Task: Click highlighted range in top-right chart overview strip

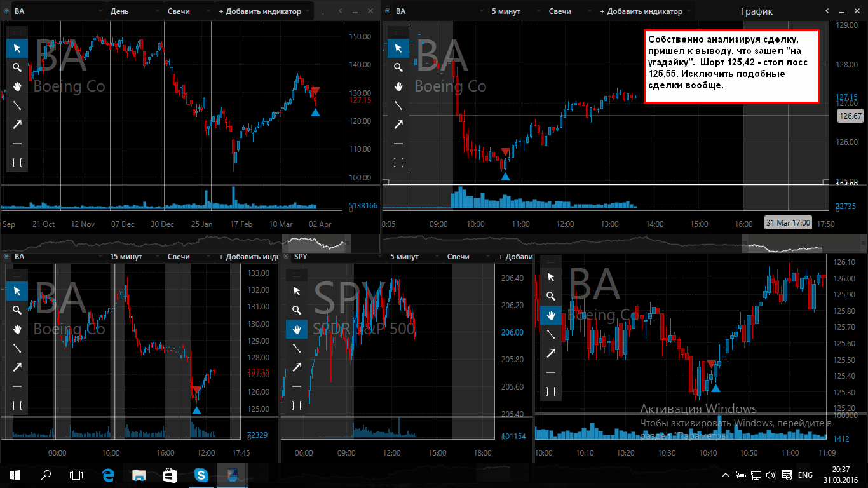Action: (786, 243)
